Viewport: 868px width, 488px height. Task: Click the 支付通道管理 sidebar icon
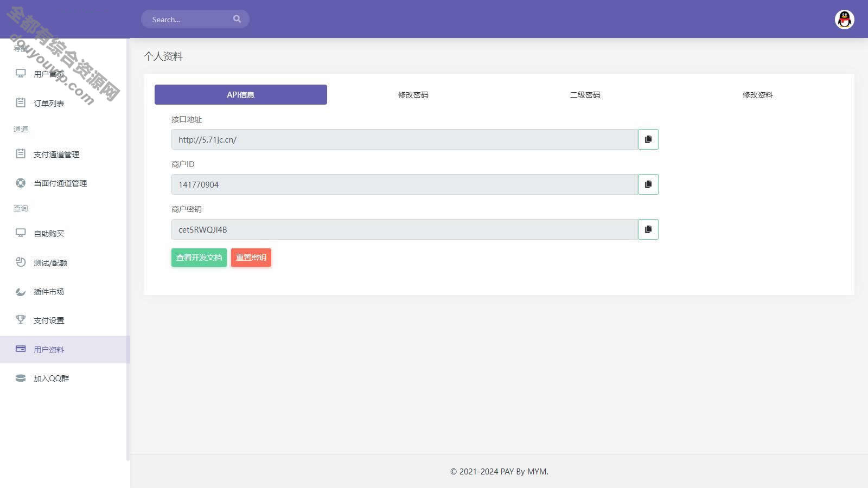pos(21,153)
